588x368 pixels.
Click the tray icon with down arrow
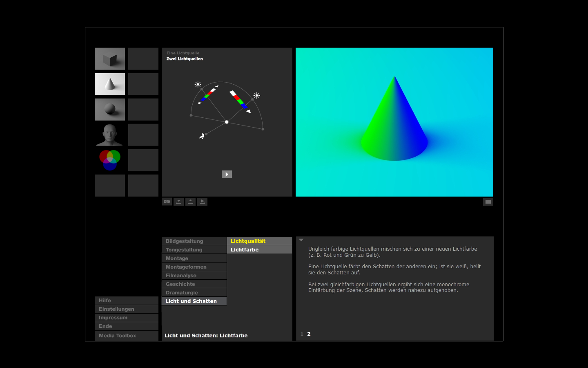coord(179,202)
